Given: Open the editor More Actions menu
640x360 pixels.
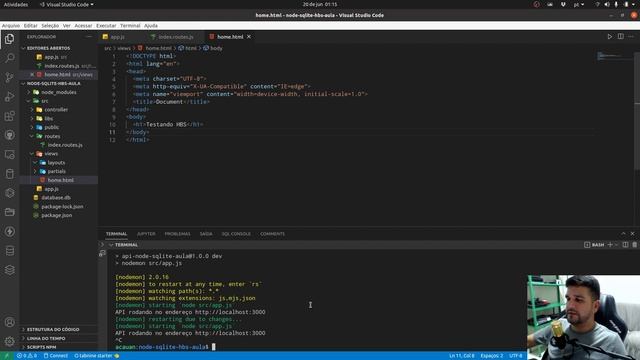Looking at the screenshot, I should [x=631, y=37].
